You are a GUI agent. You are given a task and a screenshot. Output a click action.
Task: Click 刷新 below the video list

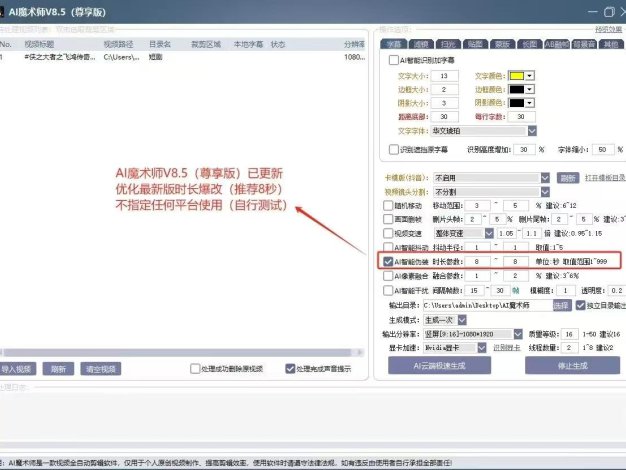coord(58,369)
